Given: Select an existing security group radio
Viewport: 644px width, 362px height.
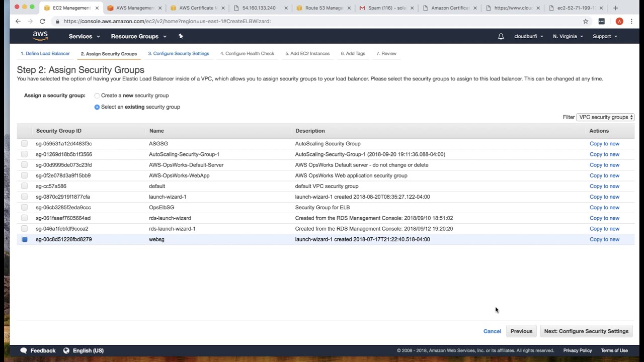Looking at the screenshot, I should point(97,107).
